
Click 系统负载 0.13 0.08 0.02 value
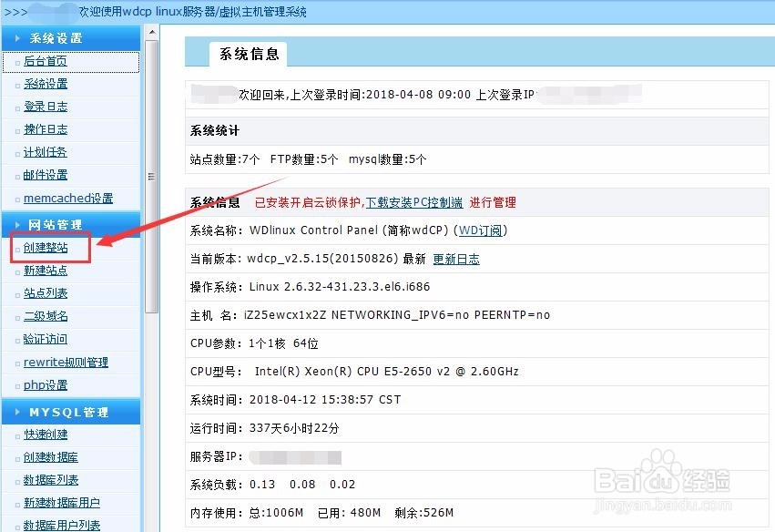(x=302, y=484)
